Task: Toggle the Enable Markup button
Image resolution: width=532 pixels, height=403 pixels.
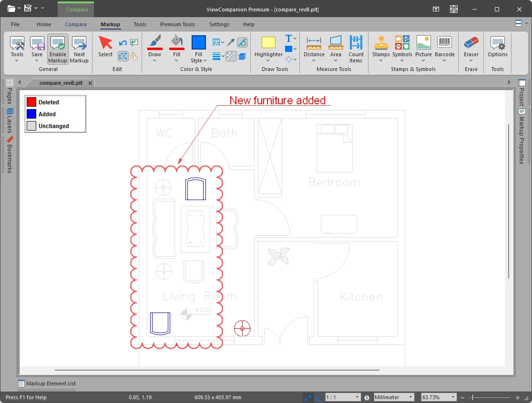Action: [x=58, y=49]
